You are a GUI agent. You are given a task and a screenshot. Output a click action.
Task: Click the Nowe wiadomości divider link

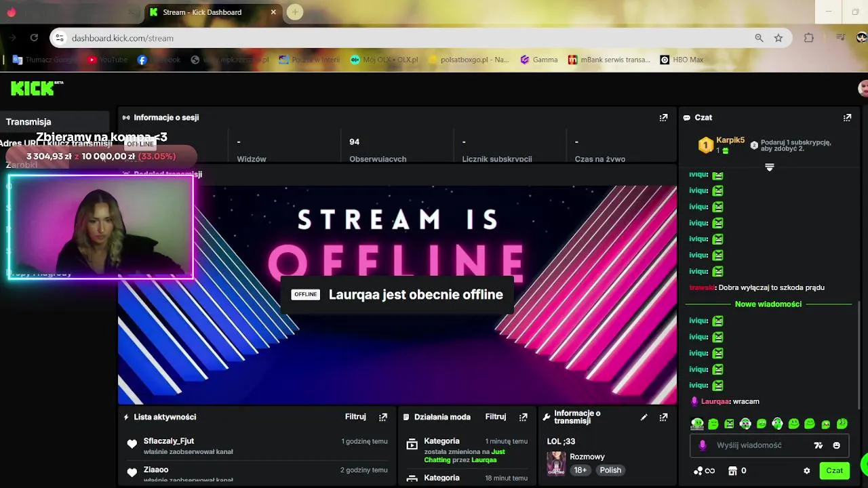pyautogui.click(x=768, y=304)
